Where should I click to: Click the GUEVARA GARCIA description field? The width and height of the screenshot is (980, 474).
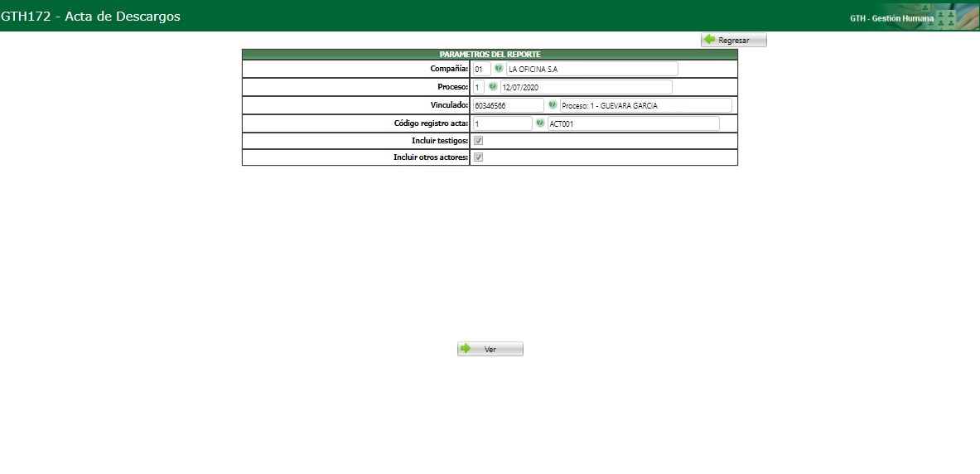coord(645,105)
